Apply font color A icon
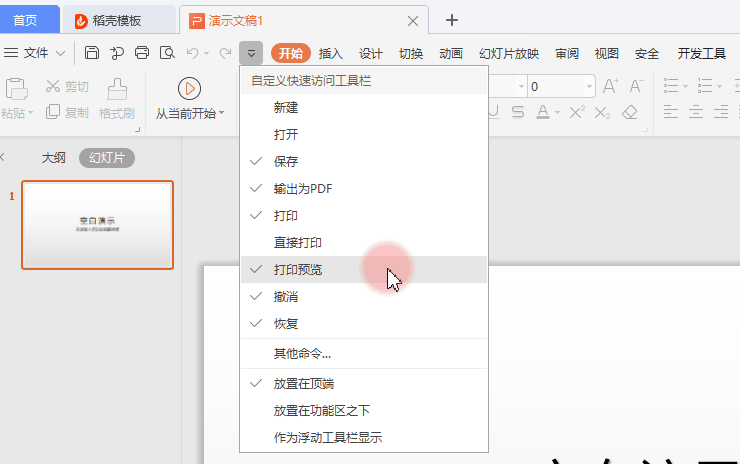 point(543,112)
